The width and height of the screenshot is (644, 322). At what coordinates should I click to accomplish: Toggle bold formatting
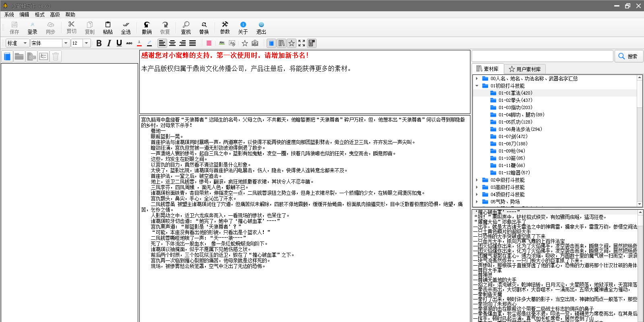click(99, 43)
